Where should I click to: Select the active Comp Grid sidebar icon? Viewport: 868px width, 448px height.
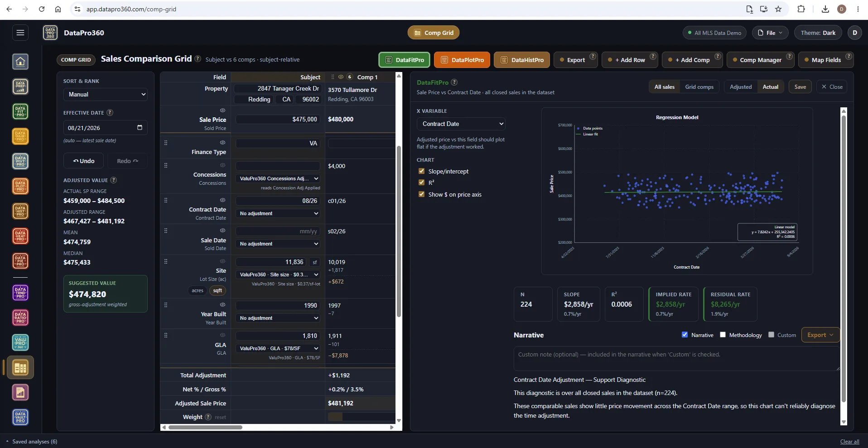click(x=20, y=368)
